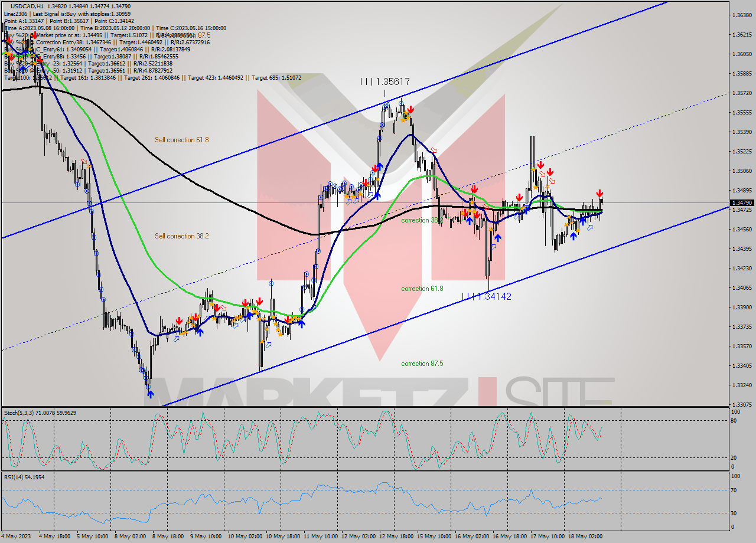This screenshot has height=543, width=756.
Task: Select the '16 May 18:00' time label
Action: 510,536
